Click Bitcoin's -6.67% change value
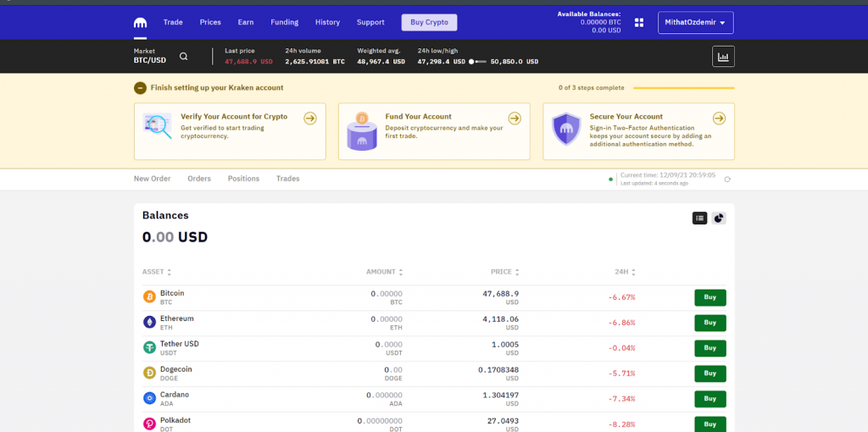The image size is (868, 432). pos(621,297)
